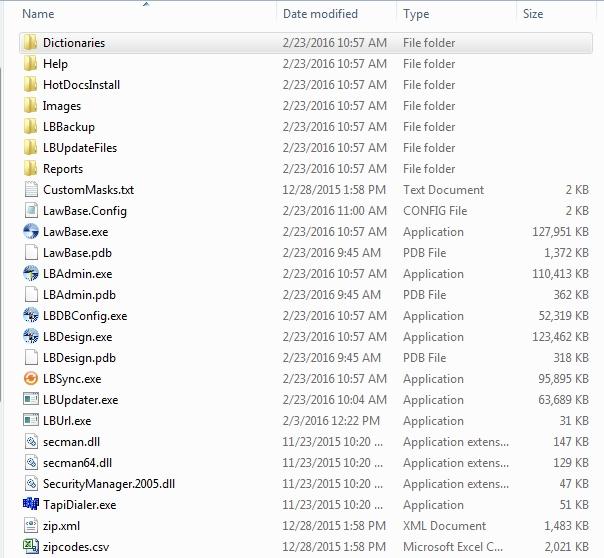This screenshot has width=604, height=558.
Task: Select the file name 'LBDBConfig.exe'
Action: (85, 316)
